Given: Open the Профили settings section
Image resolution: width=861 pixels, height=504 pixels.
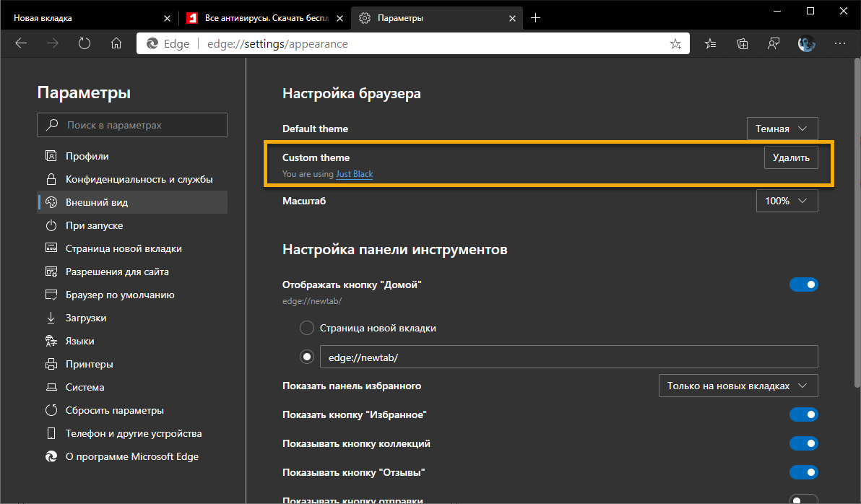Looking at the screenshot, I should coord(85,155).
